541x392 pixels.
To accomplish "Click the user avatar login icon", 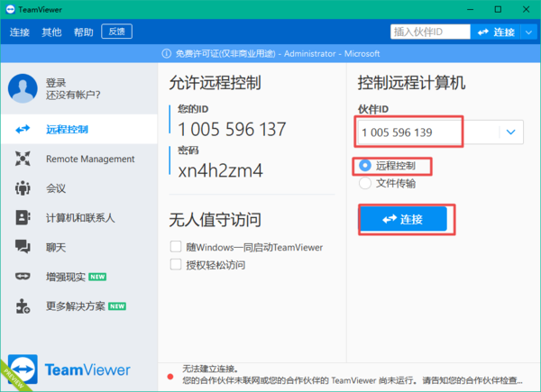I will 23,88.
